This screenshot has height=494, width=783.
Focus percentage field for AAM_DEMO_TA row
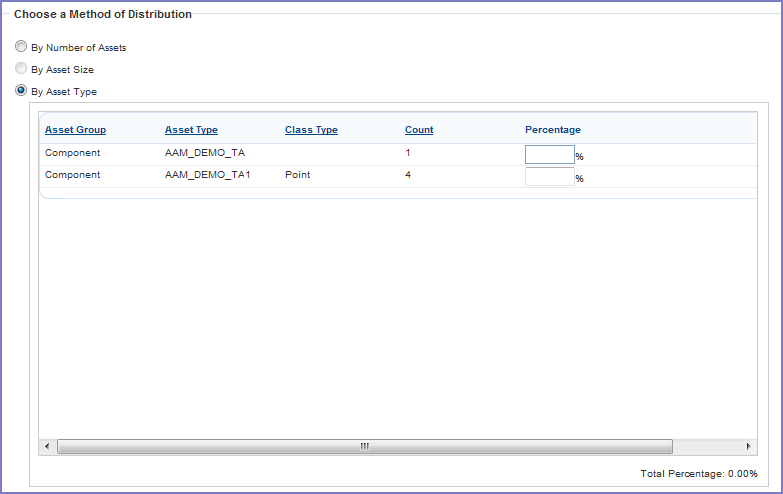pos(549,154)
